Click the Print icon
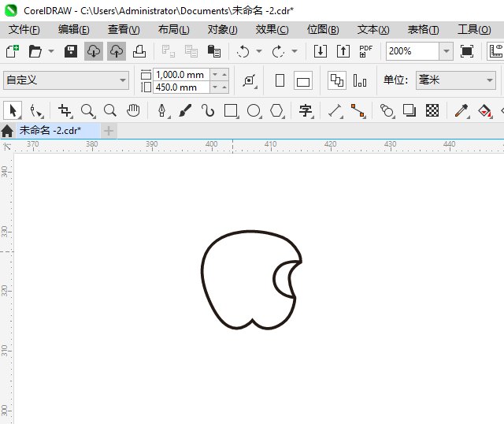 pos(139,51)
